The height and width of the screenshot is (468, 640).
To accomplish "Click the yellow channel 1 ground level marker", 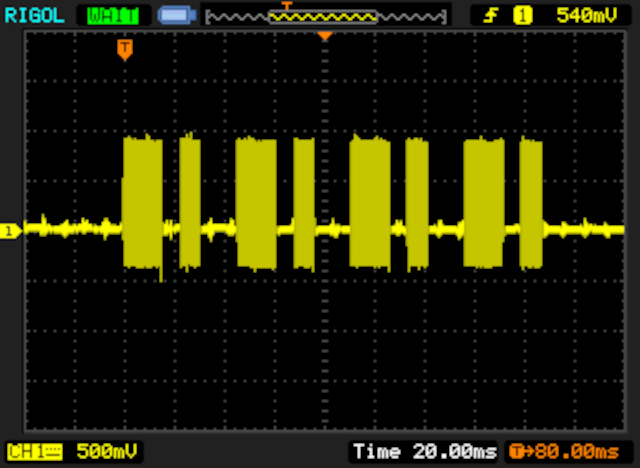I will click(10, 231).
